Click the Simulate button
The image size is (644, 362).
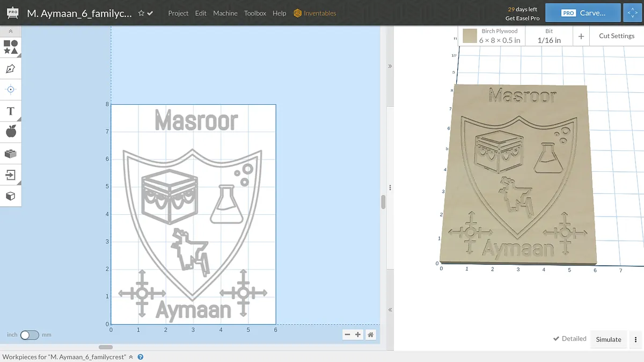[x=609, y=339]
